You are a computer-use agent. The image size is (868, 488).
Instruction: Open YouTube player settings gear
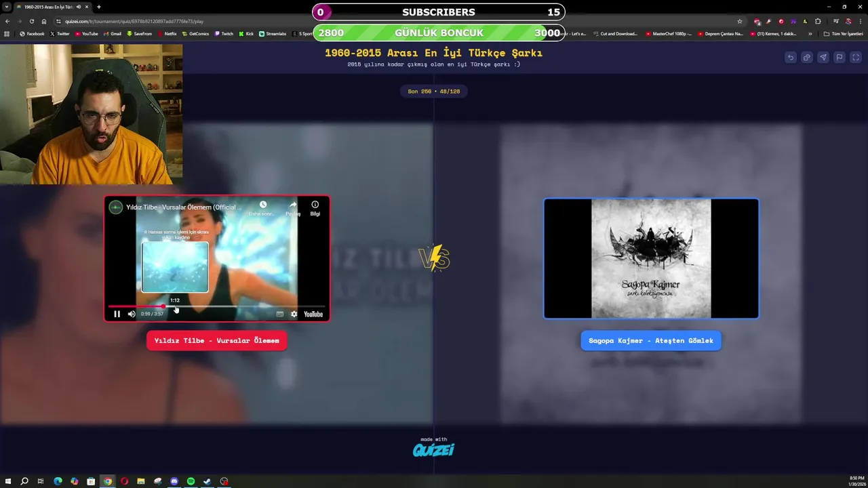[294, 314]
